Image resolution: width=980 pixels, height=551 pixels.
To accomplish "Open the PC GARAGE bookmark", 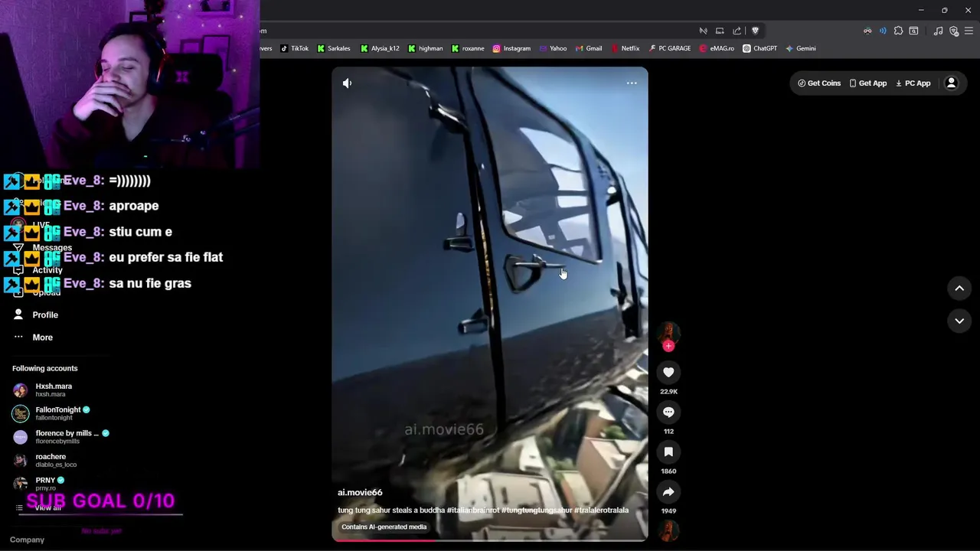I will coord(669,48).
